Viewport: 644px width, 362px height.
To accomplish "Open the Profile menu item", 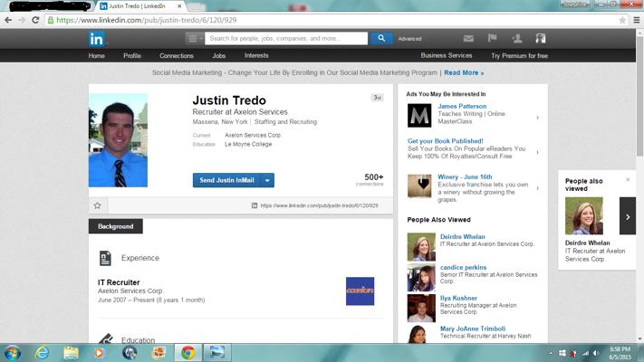I will 132,55.
